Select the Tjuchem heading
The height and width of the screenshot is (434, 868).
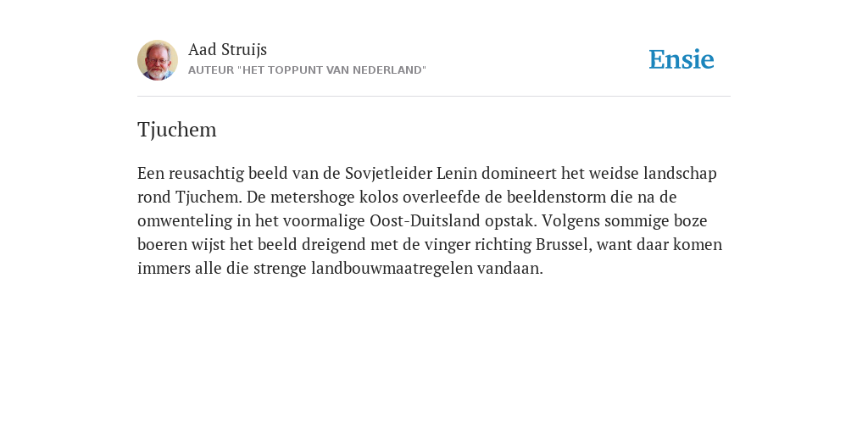click(176, 130)
